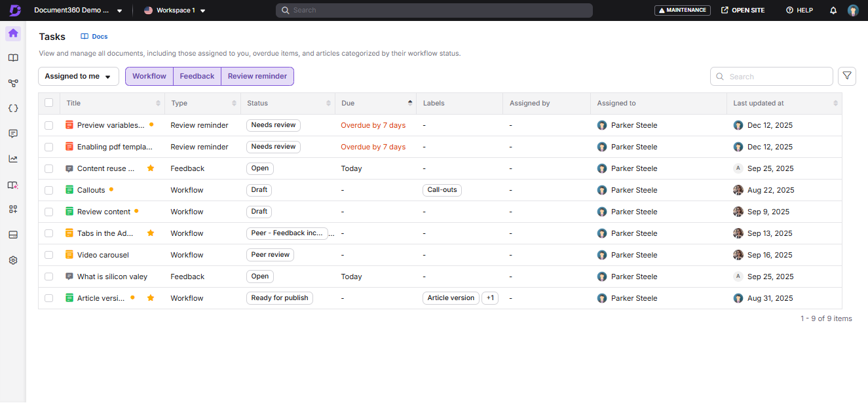Viewport: 868px width, 403px height.
Task: Open the AI knowledge base sidebar icon
Action: (x=12, y=185)
